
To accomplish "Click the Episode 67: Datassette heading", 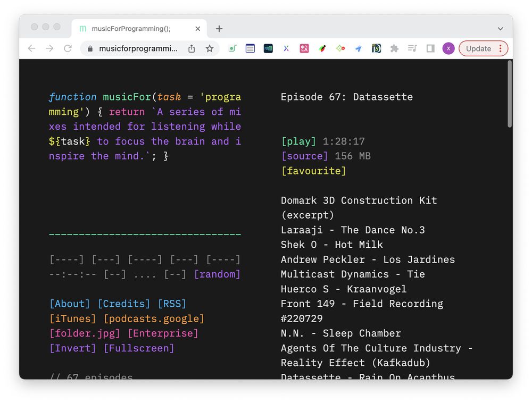I will [x=347, y=97].
